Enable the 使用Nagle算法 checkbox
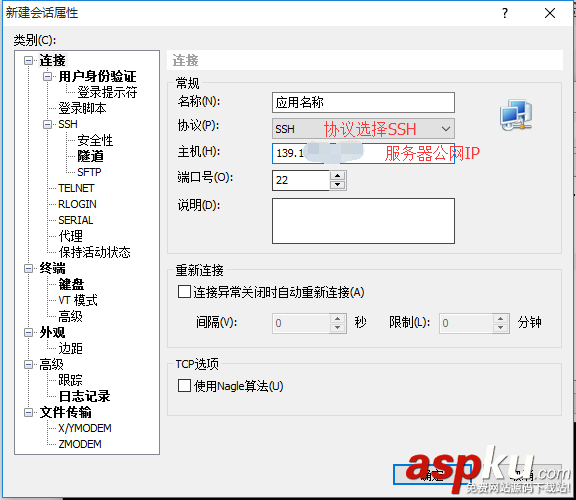576x500 pixels. coord(184,386)
